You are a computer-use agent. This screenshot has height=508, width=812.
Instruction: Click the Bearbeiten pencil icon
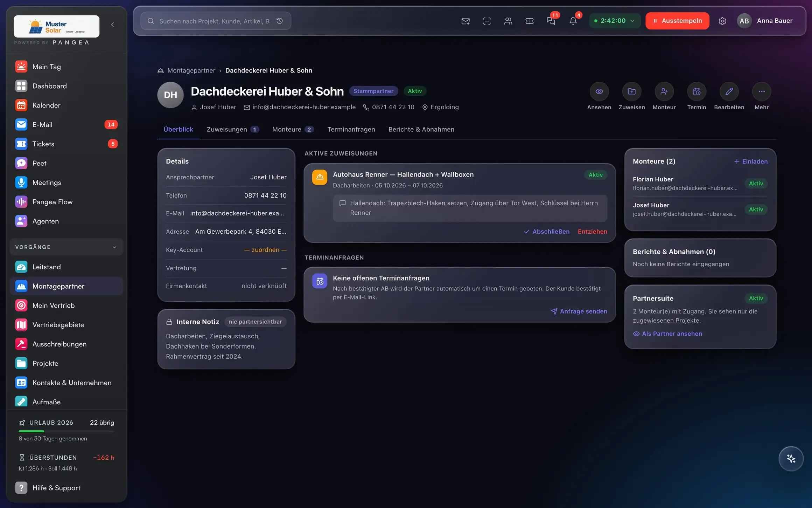729,91
